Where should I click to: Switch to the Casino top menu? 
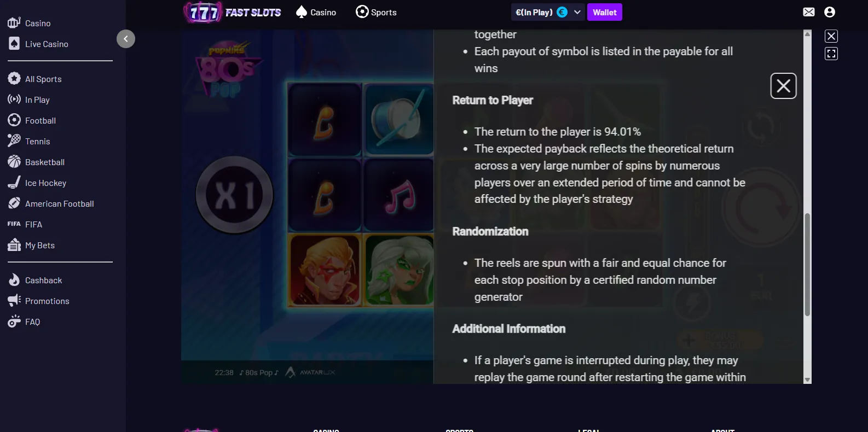pos(316,12)
